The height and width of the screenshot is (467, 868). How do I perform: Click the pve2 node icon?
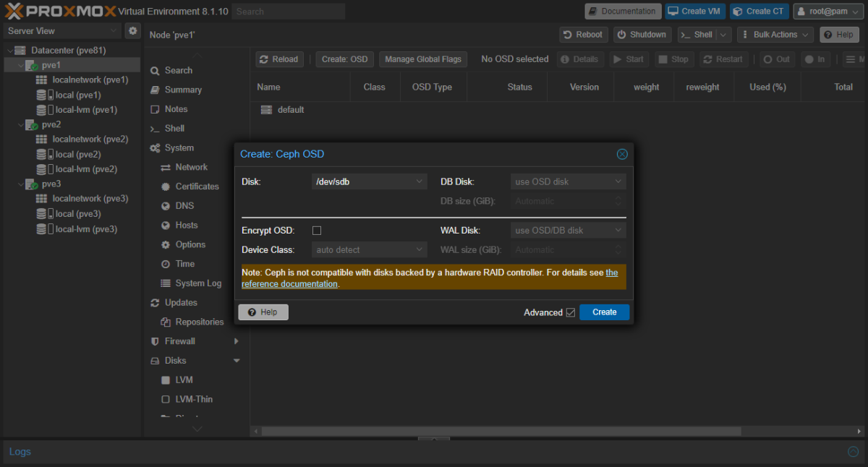[32, 124]
